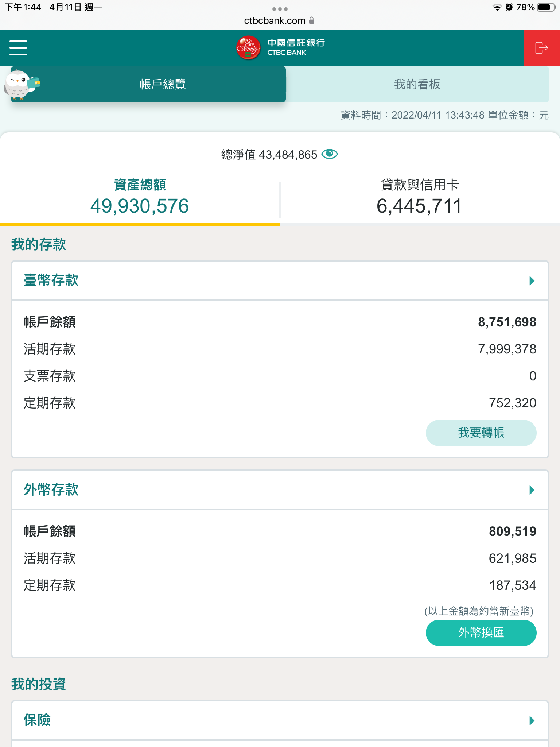
Task: Tap the battery status icon
Action: coord(545,7)
